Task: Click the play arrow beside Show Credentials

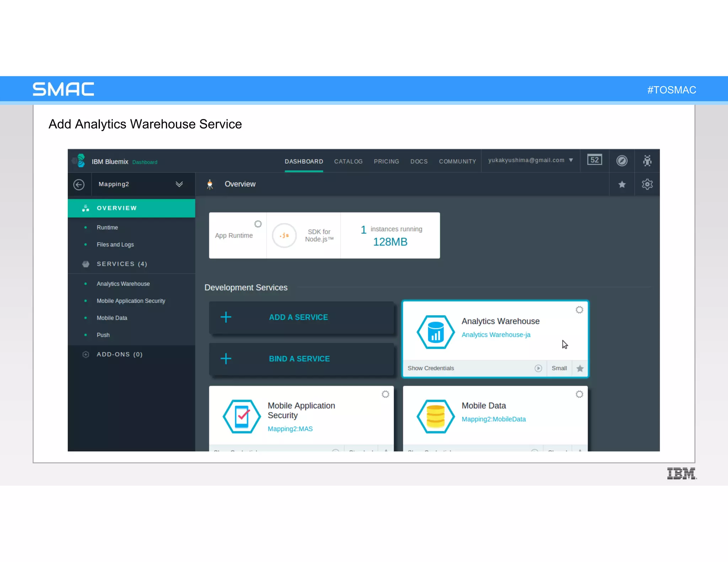Action: tap(538, 368)
